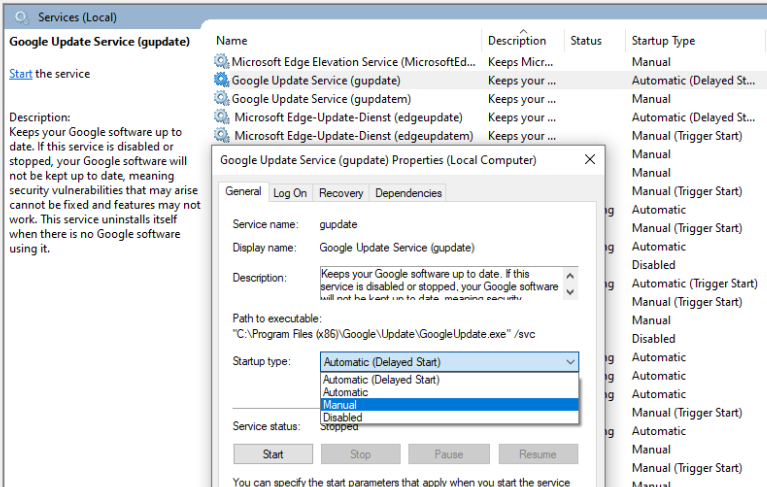Select the Microsoft Edge-Update-Dienst (edgeupdatem) gear icon

pos(221,136)
